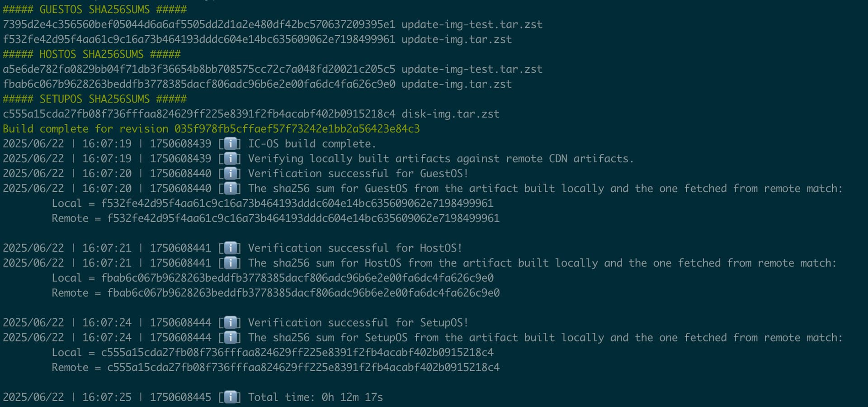Click the GuestOS Remote hash value
The height and width of the screenshot is (407, 868).
coord(303,218)
